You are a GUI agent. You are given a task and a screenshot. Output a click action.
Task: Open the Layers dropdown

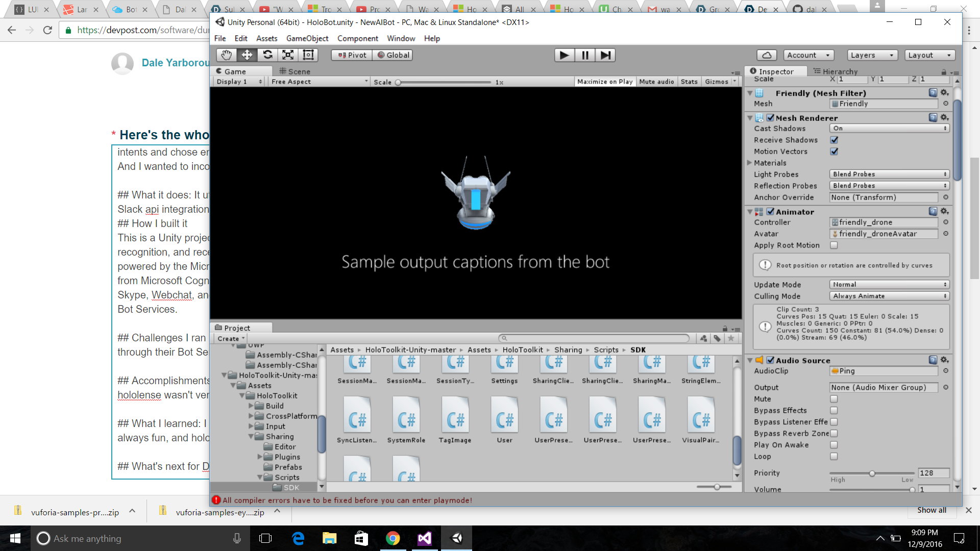872,55
